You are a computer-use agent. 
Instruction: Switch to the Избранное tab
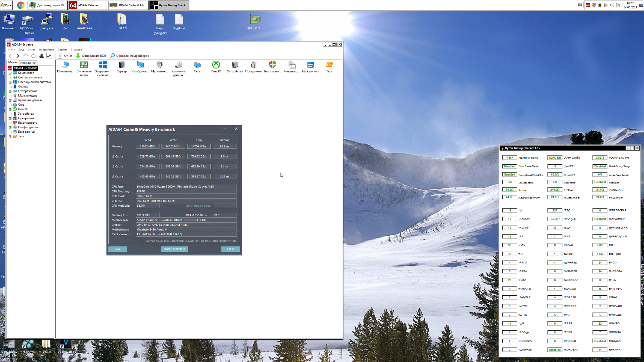(x=28, y=63)
